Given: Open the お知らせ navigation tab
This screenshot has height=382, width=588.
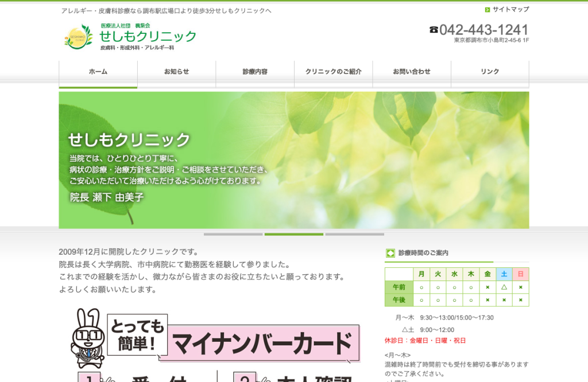Looking at the screenshot, I should (x=177, y=74).
